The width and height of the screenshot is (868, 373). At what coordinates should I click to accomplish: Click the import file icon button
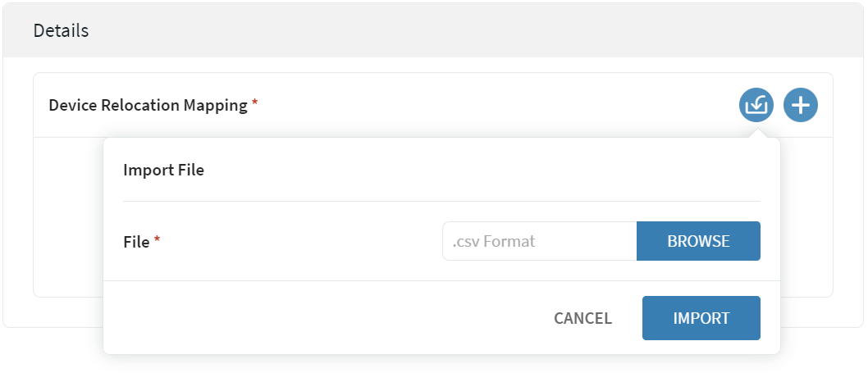pos(756,105)
